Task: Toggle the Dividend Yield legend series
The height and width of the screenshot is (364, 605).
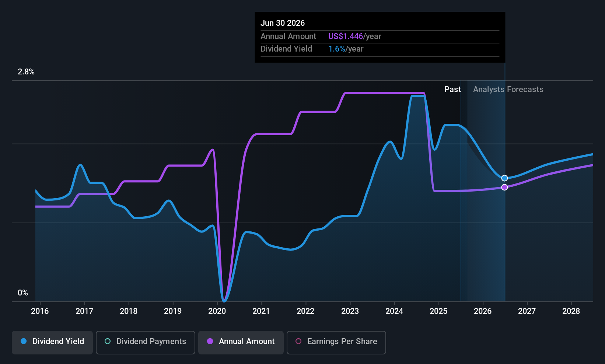Action: (52, 342)
